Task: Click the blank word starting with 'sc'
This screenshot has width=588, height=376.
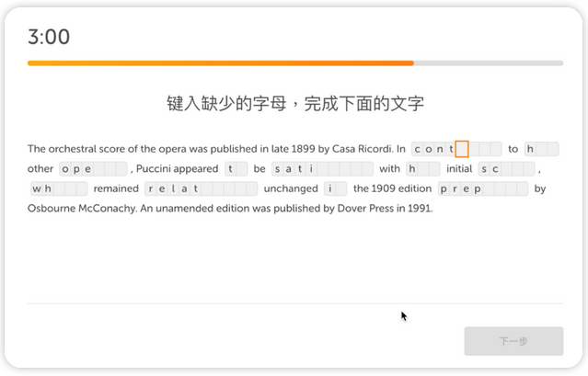Action: (507, 169)
